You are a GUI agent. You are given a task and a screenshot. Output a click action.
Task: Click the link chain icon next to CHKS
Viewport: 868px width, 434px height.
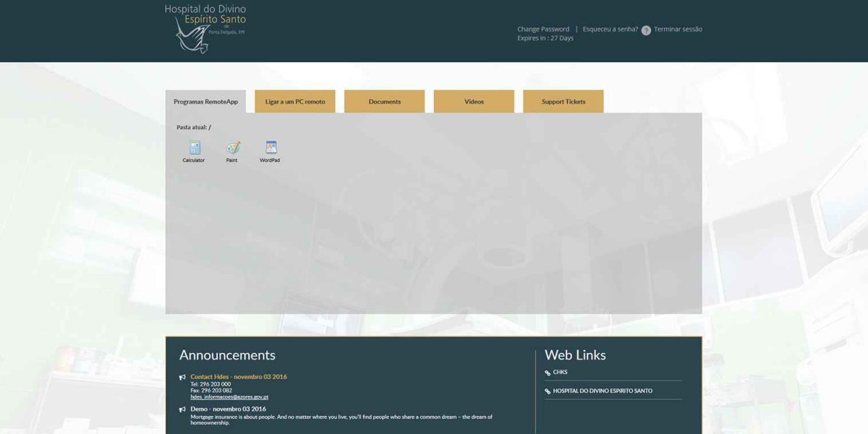(546, 372)
